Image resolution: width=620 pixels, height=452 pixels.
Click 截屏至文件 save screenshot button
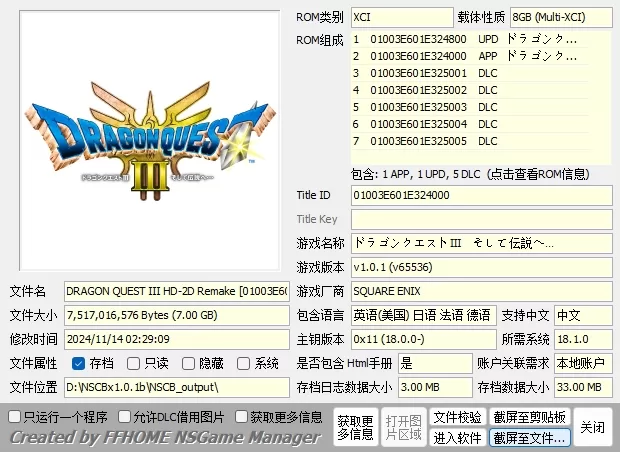pos(529,437)
